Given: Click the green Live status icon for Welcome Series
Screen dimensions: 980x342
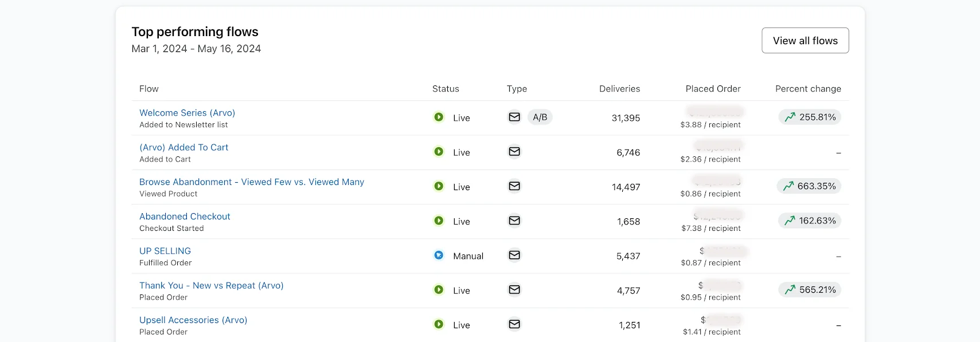Looking at the screenshot, I should click(x=439, y=117).
